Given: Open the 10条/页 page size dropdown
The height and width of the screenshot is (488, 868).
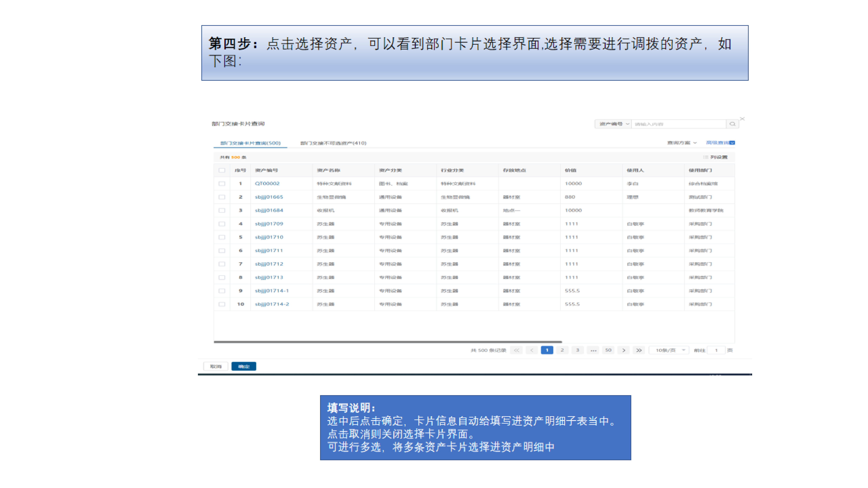Looking at the screenshot, I should 669,350.
